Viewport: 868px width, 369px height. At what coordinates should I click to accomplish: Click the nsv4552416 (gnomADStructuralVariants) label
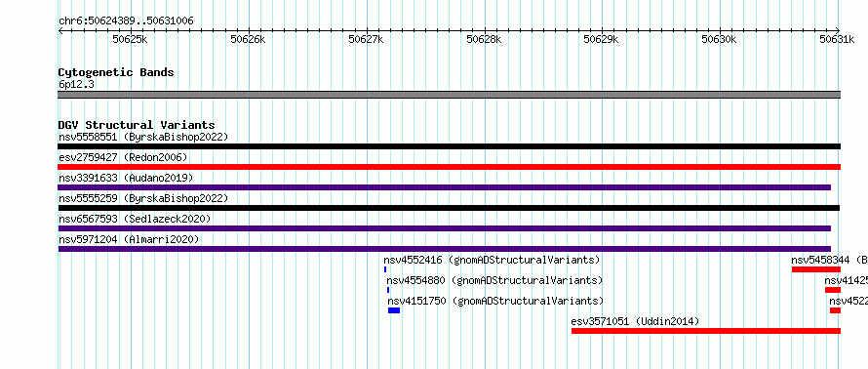coord(492,260)
